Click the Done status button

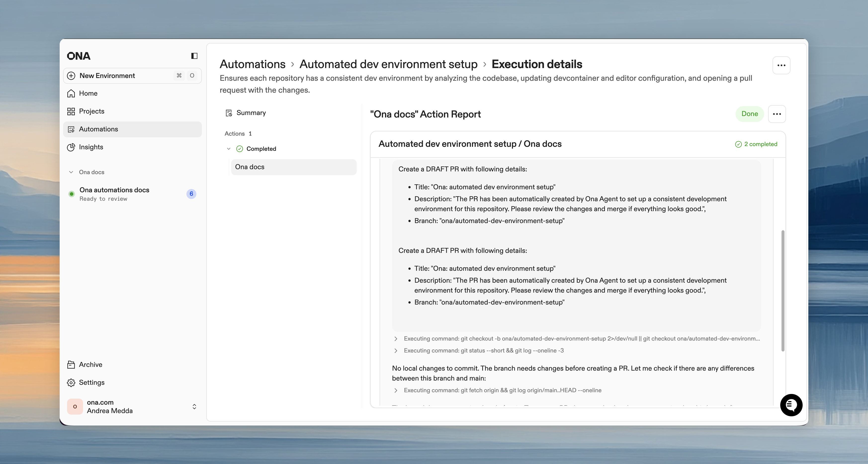[749, 114]
